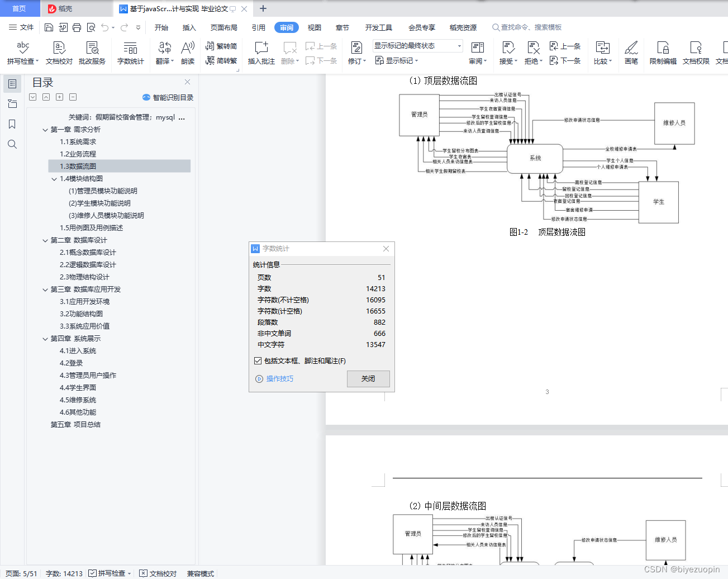Click the 关闭 button in word count dialog
The image size is (728, 579).
368,379
